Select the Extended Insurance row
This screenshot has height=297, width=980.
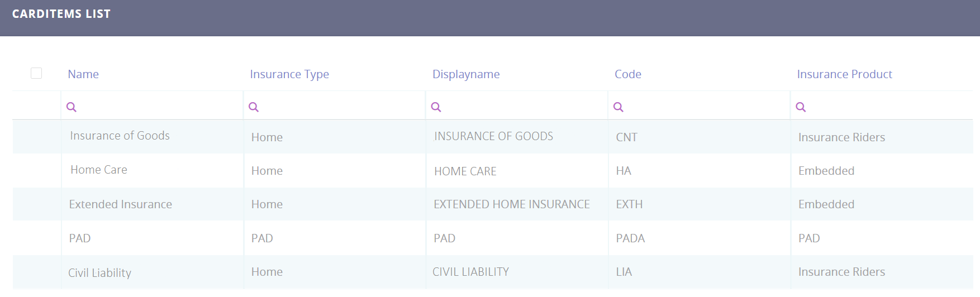[121, 204]
